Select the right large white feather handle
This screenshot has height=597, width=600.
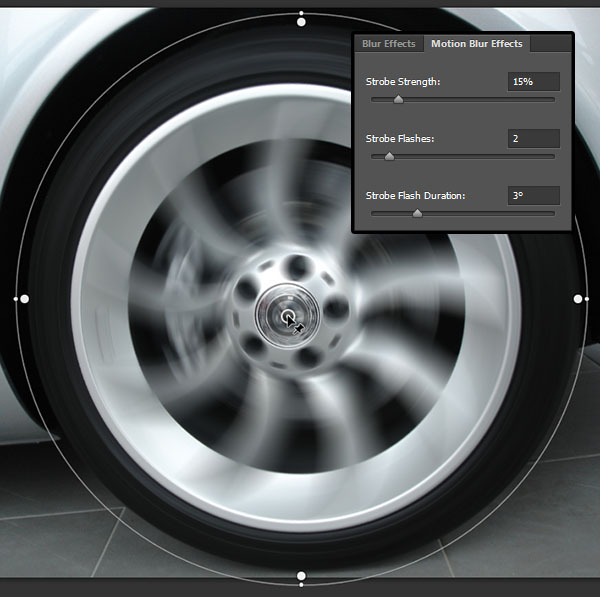pos(577,298)
